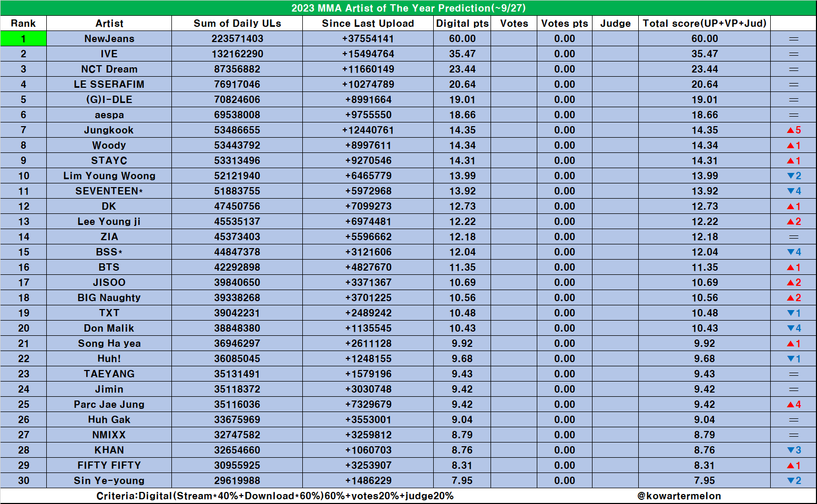Click the LE SSERAFIM artist cell
This screenshot has height=504, width=817.
109,84
